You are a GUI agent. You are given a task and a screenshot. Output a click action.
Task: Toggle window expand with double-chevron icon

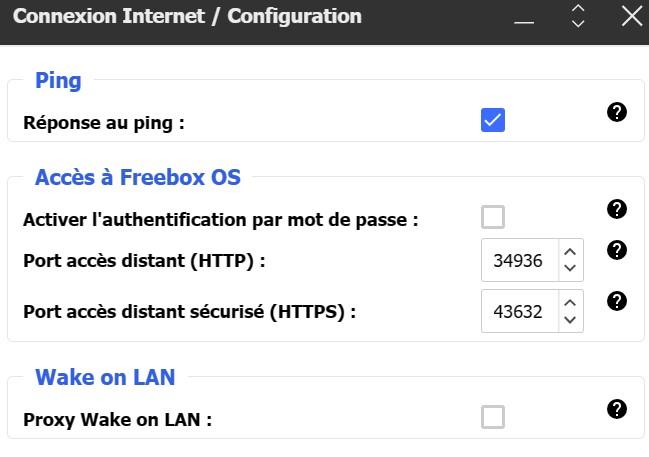click(x=578, y=16)
